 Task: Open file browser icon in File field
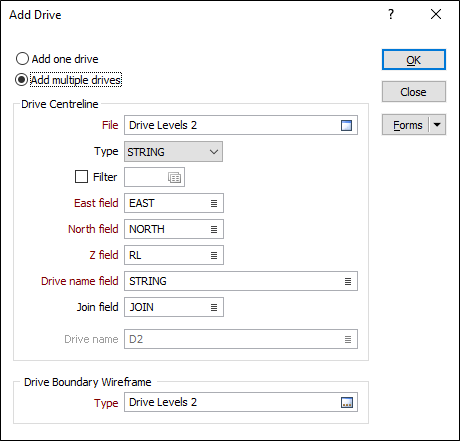(346, 125)
